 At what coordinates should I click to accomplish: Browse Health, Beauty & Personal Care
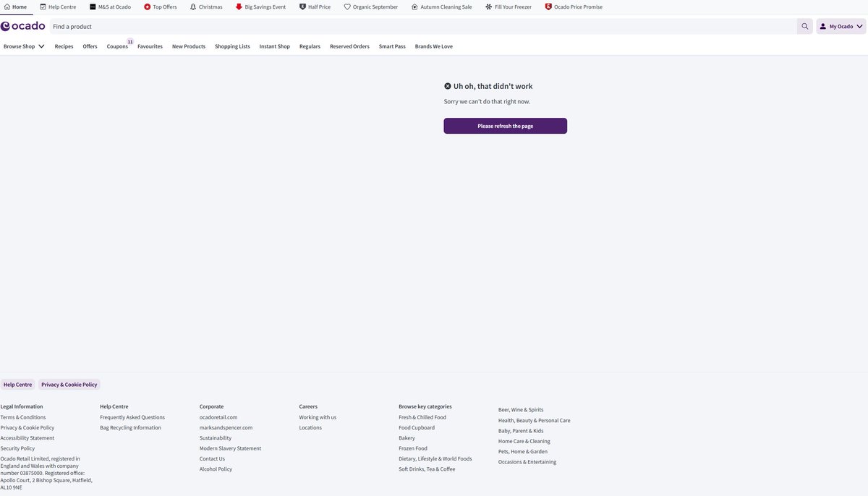pos(534,420)
